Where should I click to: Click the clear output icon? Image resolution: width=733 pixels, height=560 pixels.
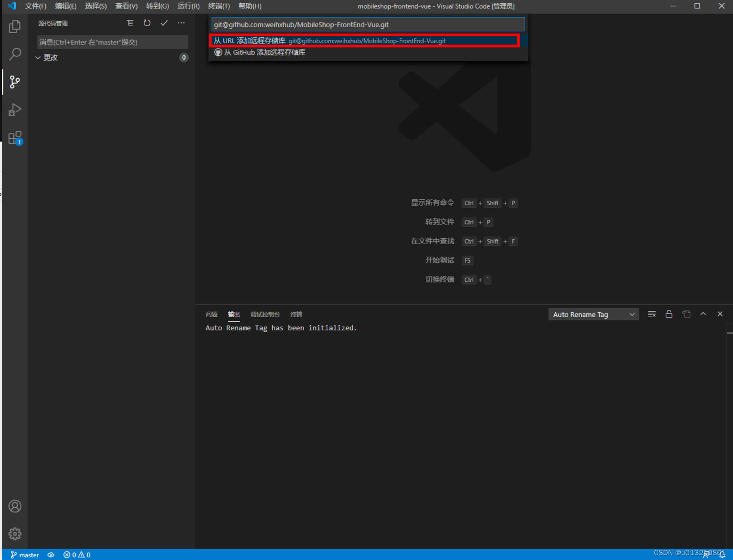click(x=652, y=314)
